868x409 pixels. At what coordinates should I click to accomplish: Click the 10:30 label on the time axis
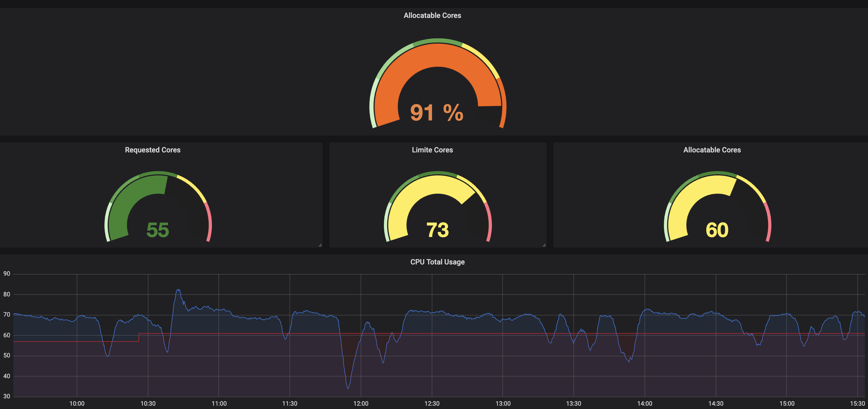[x=148, y=404]
